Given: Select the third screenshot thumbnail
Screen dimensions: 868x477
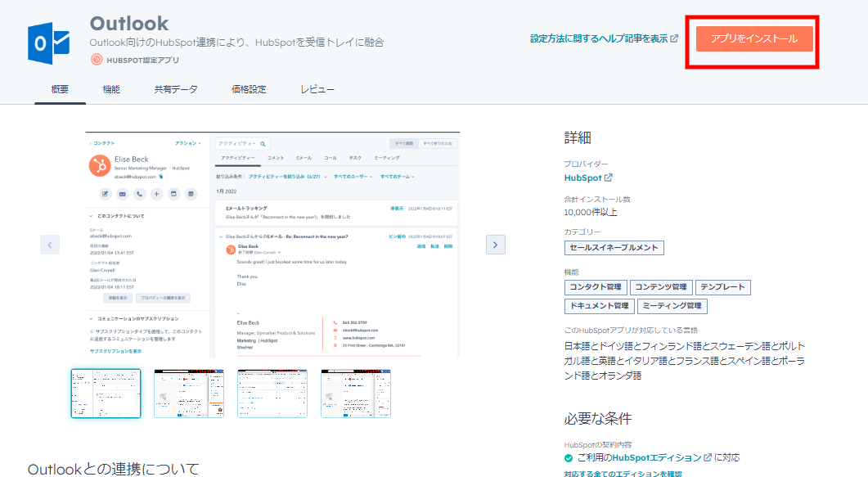Looking at the screenshot, I should pyautogui.click(x=272, y=394).
